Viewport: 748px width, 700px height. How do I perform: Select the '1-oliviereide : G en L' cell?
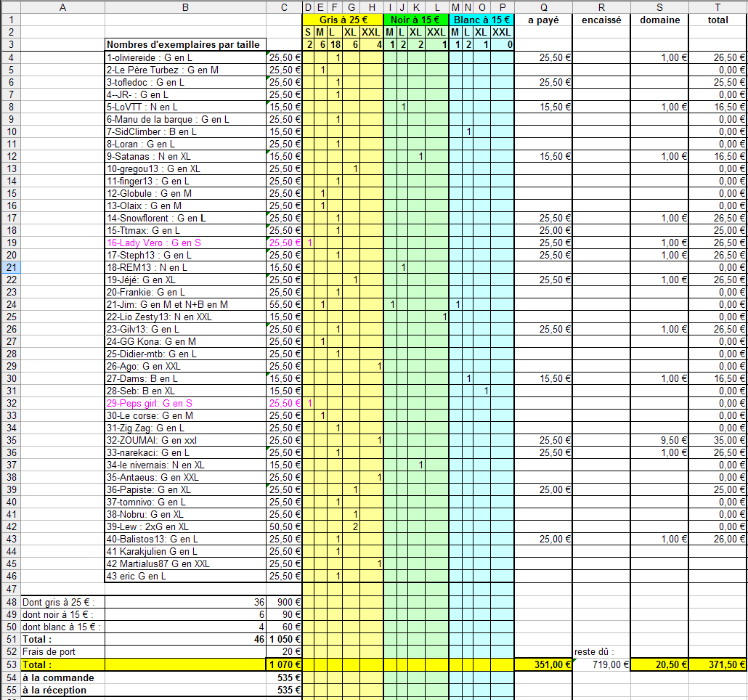click(185, 57)
